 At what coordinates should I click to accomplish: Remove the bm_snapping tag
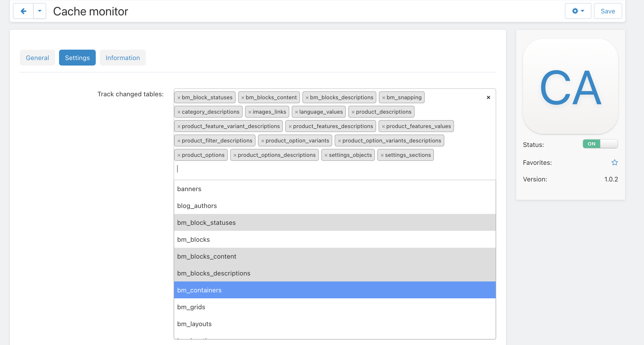(x=383, y=97)
